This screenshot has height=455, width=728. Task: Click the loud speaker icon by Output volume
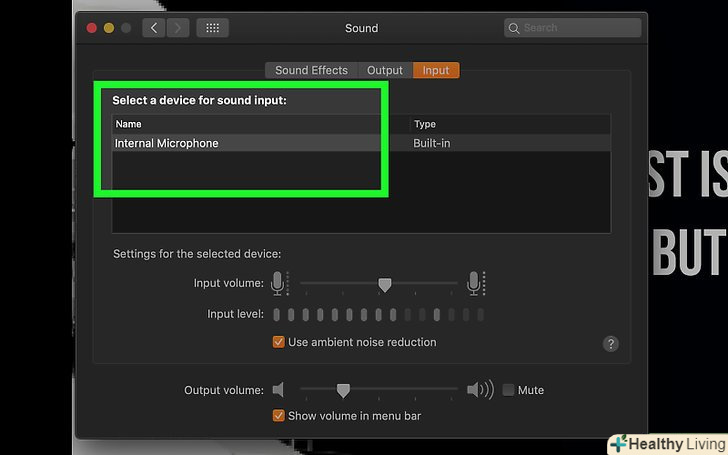click(480, 390)
